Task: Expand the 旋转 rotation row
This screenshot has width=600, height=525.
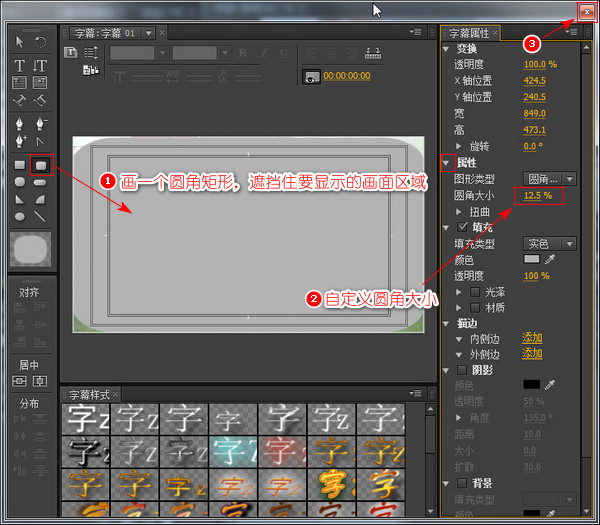Action: [458, 146]
